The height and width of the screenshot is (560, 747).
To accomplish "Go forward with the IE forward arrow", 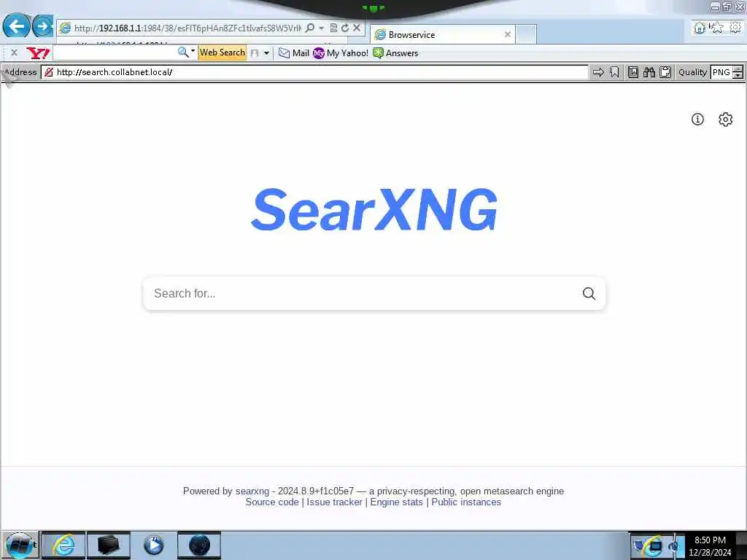I will click(x=42, y=26).
